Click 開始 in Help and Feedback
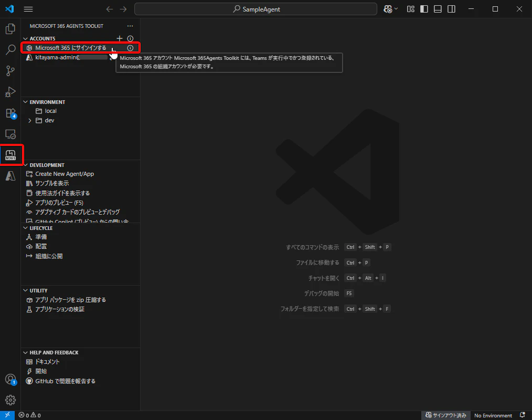 pos(41,372)
